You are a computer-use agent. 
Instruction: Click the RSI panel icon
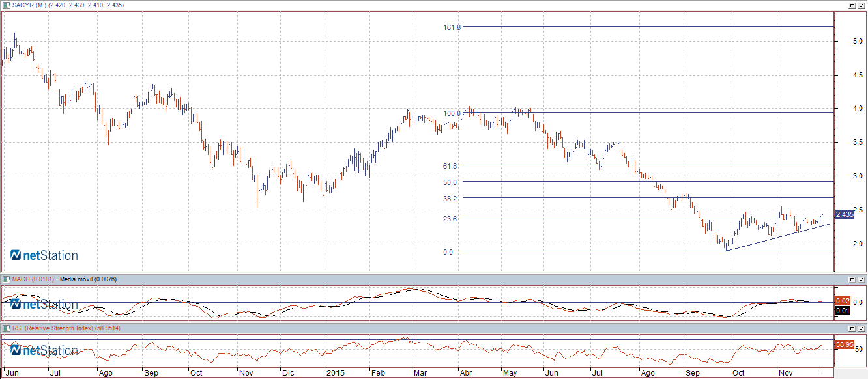tap(6, 328)
